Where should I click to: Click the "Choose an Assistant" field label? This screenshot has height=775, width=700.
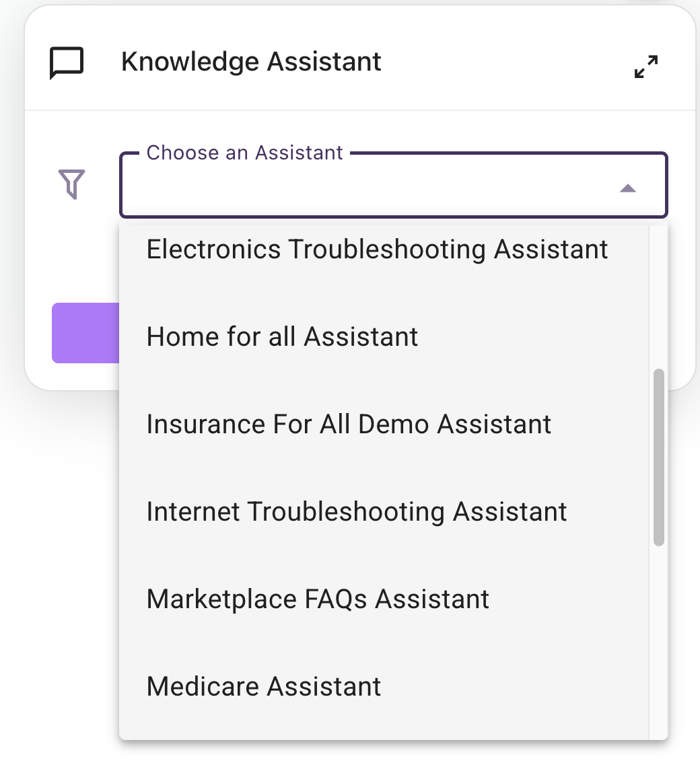(245, 153)
